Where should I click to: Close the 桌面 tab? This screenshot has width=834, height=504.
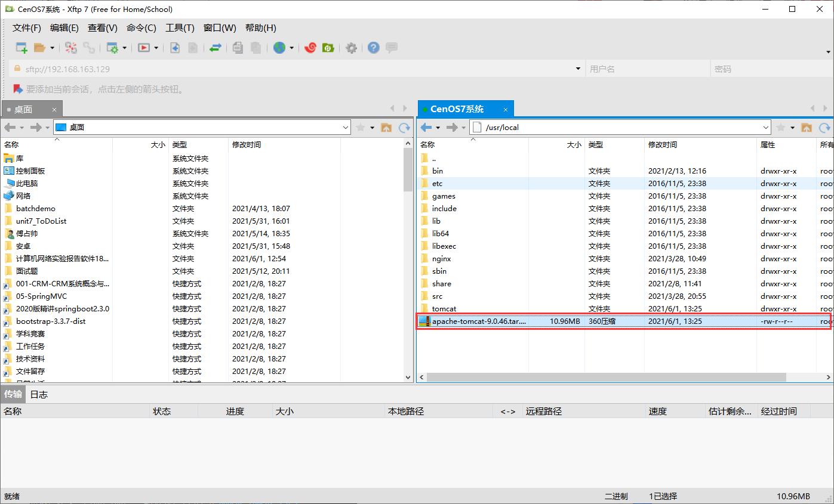point(54,110)
